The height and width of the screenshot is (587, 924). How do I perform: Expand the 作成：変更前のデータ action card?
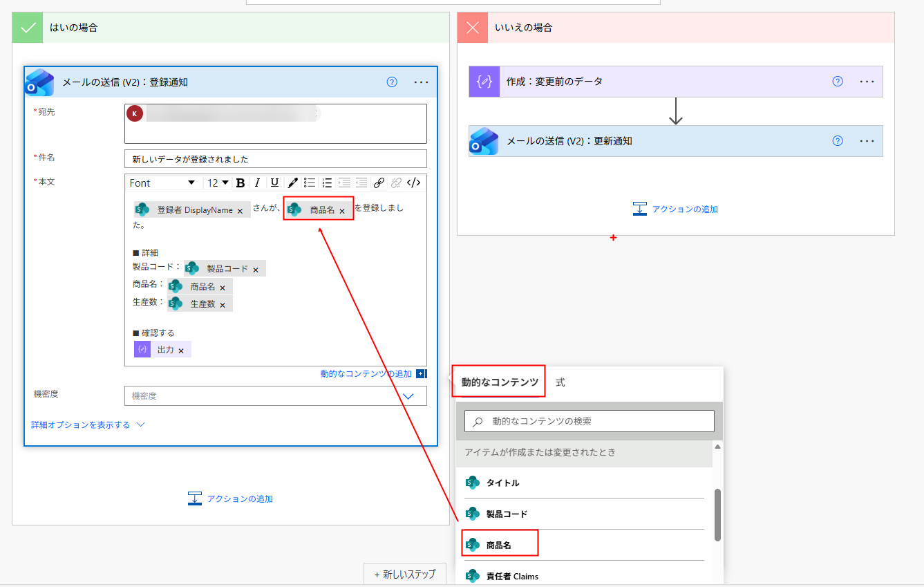(x=676, y=82)
